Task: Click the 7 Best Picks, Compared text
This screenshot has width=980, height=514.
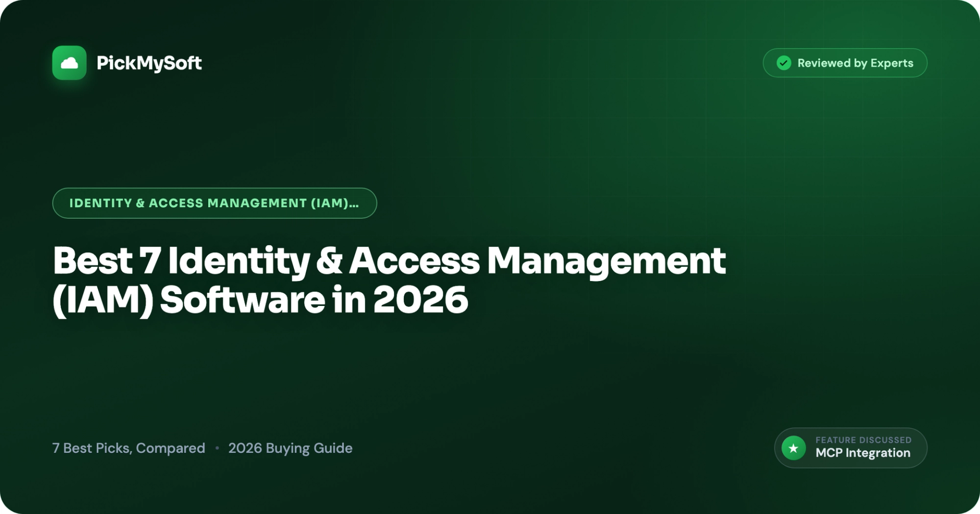Action: pyautogui.click(x=129, y=448)
